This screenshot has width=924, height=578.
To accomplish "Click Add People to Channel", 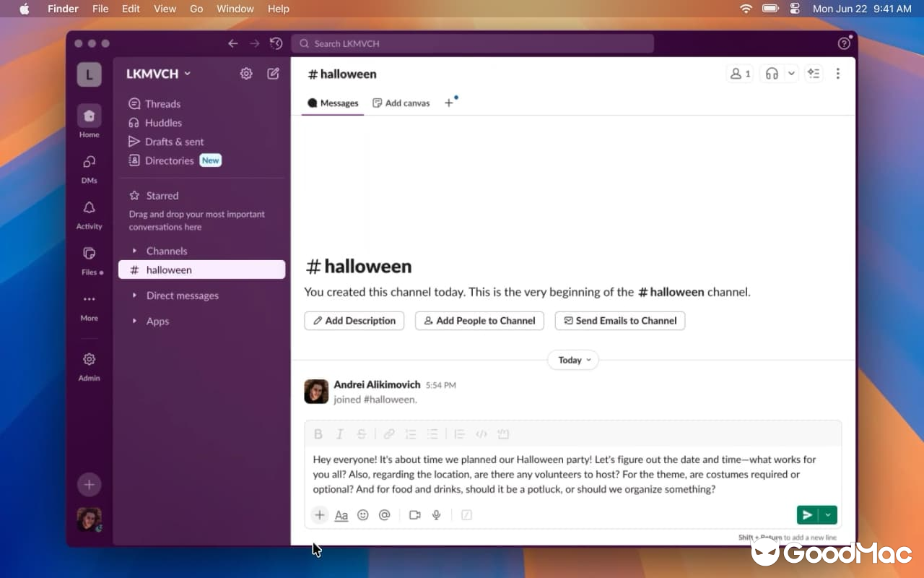I will pos(480,321).
